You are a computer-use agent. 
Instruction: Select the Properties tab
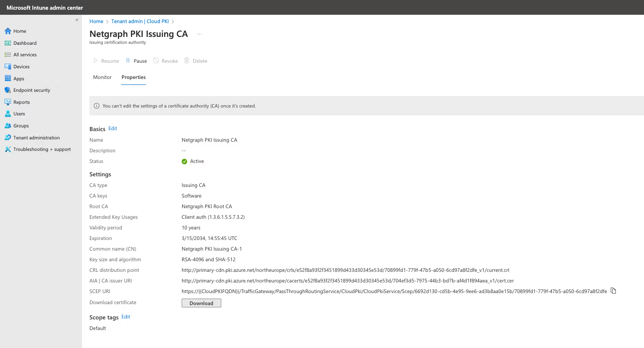pos(134,77)
